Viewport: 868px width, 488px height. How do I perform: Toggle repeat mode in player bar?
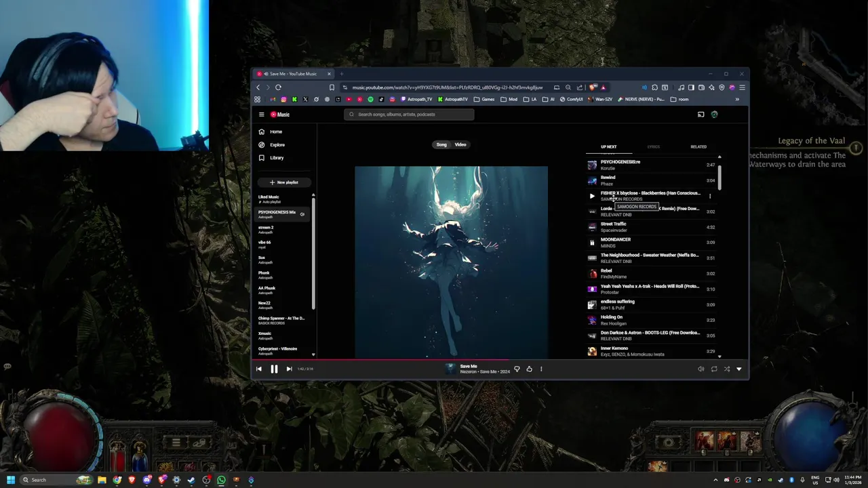tap(714, 369)
